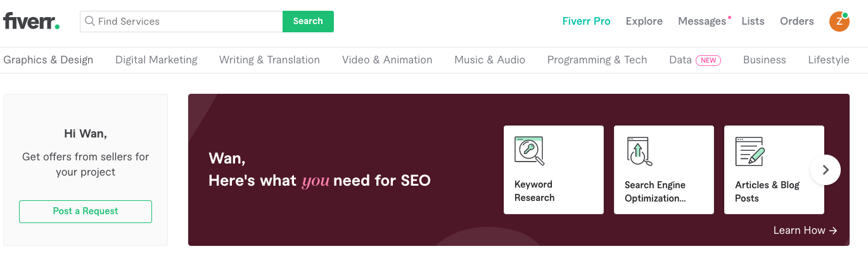Expand the Programming & Tech menu
The image size is (868, 263).
(597, 60)
